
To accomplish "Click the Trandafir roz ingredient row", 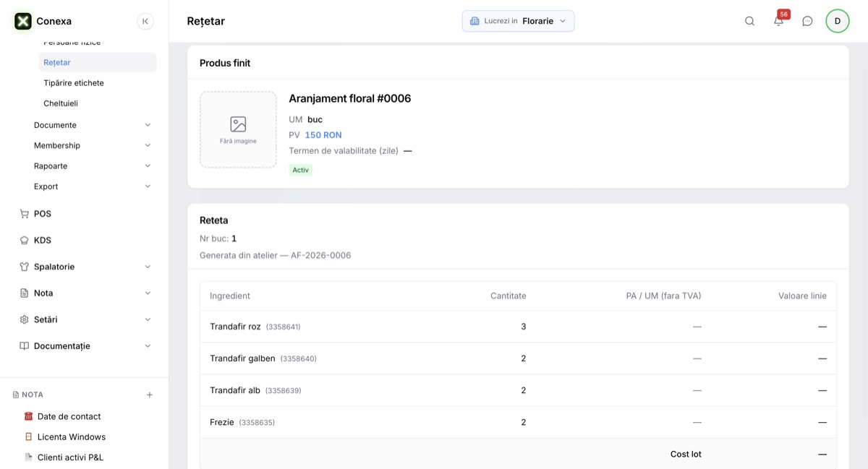I will click(x=518, y=327).
